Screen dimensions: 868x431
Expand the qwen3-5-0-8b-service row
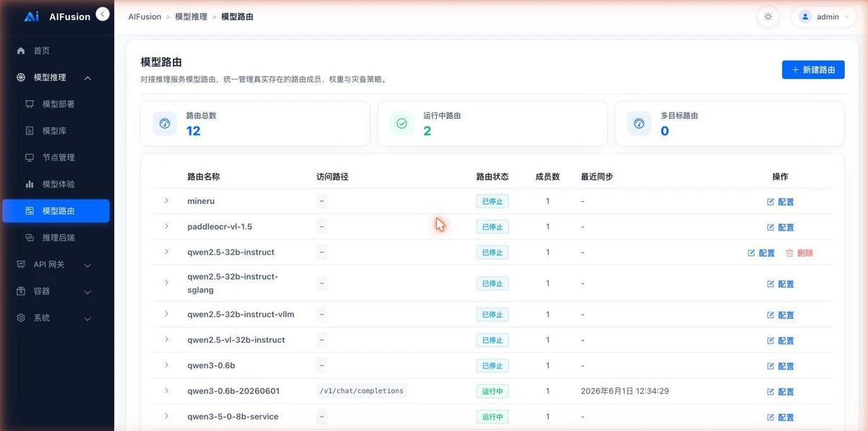pos(166,417)
